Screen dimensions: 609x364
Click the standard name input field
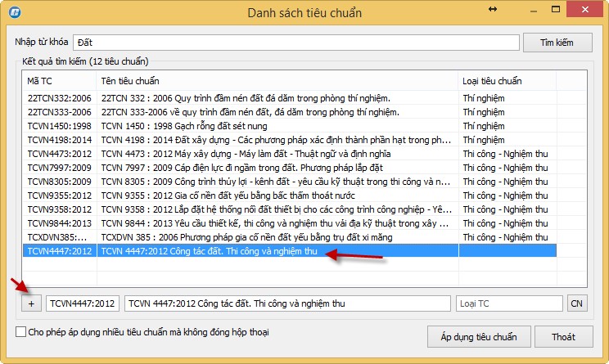[286, 303]
